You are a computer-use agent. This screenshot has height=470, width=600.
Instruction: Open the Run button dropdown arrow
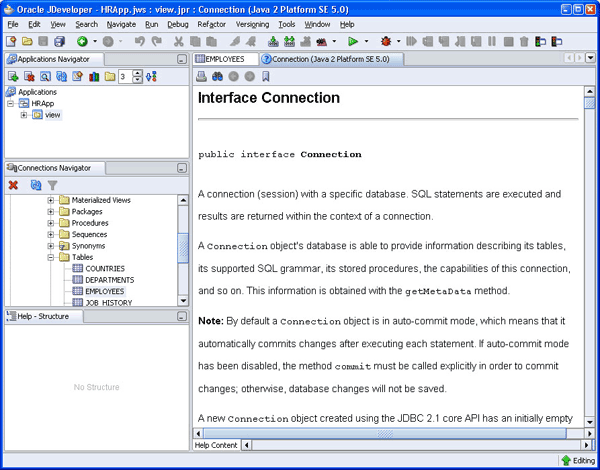tap(366, 41)
